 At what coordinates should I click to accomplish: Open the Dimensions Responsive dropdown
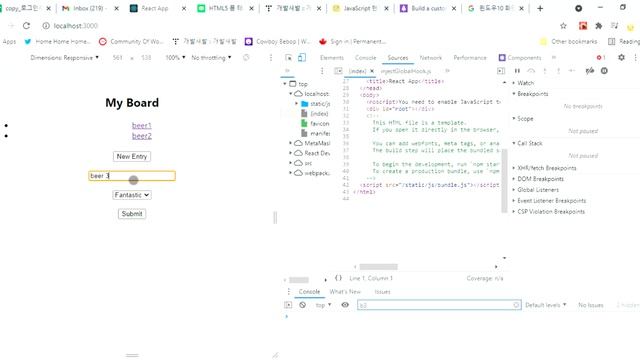[x=64, y=58]
